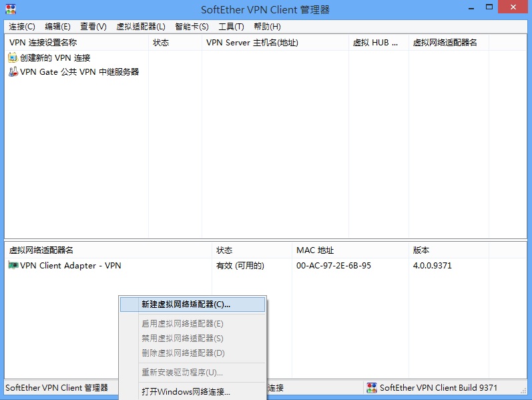This screenshot has height=400, width=532.
Task: Click the adapter list 状态 column header
Action: click(252, 250)
